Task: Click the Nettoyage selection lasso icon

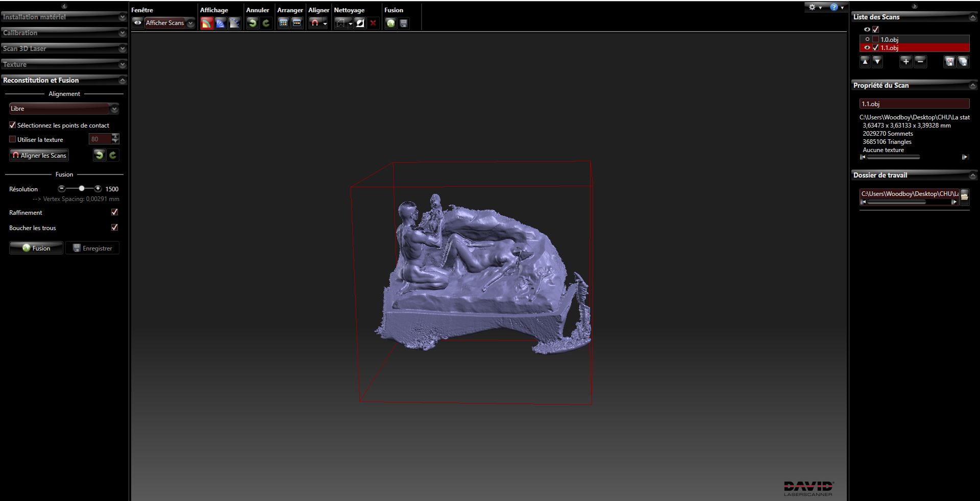Action: pyautogui.click(x=341, y=23)
